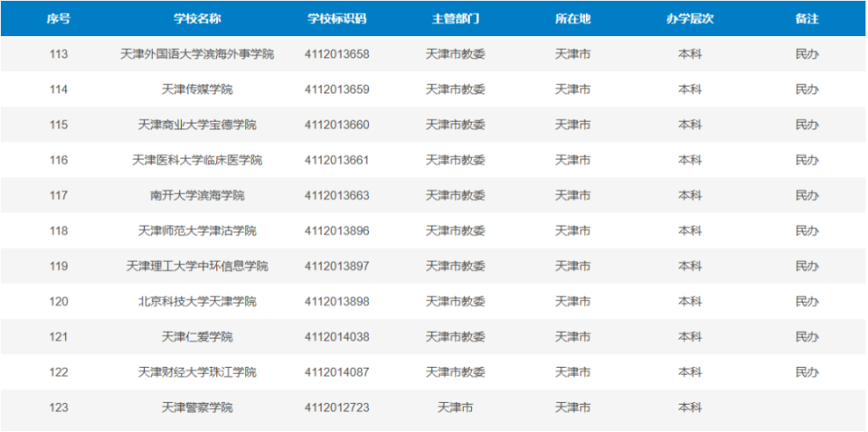Click 本科 level in row 118

pos(690,231)
